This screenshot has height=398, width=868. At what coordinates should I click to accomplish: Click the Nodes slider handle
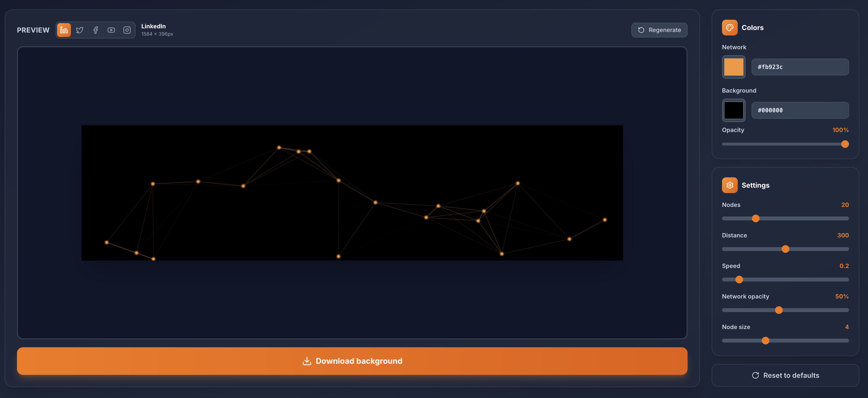click(x=756, y=218)
